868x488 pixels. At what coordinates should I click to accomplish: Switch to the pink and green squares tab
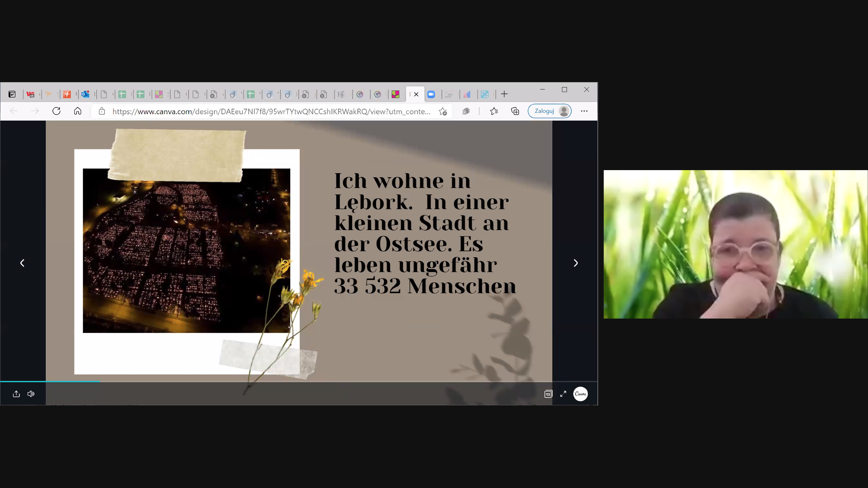click(396, 94)
